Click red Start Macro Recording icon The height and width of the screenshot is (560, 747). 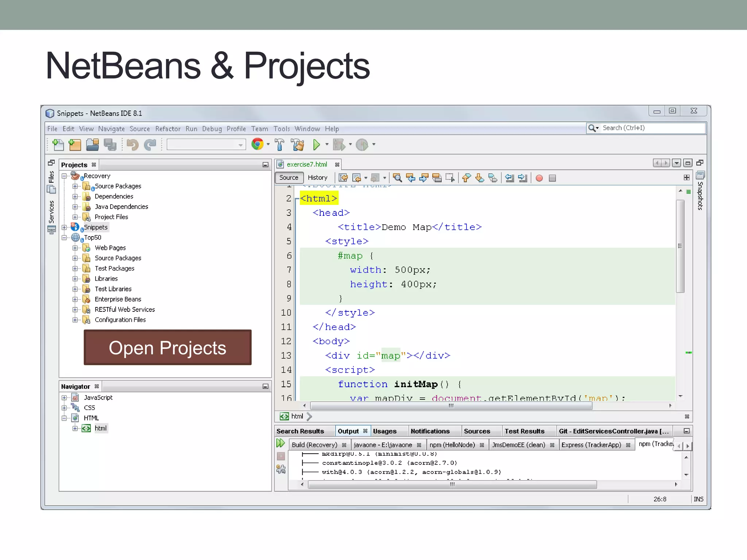(539, 178)
